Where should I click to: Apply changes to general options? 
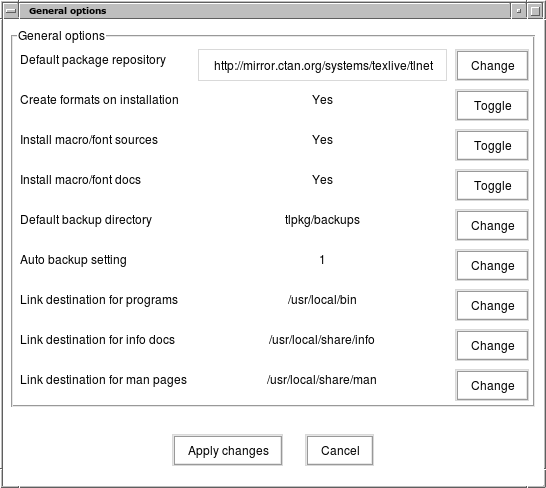tap(227, 450)
